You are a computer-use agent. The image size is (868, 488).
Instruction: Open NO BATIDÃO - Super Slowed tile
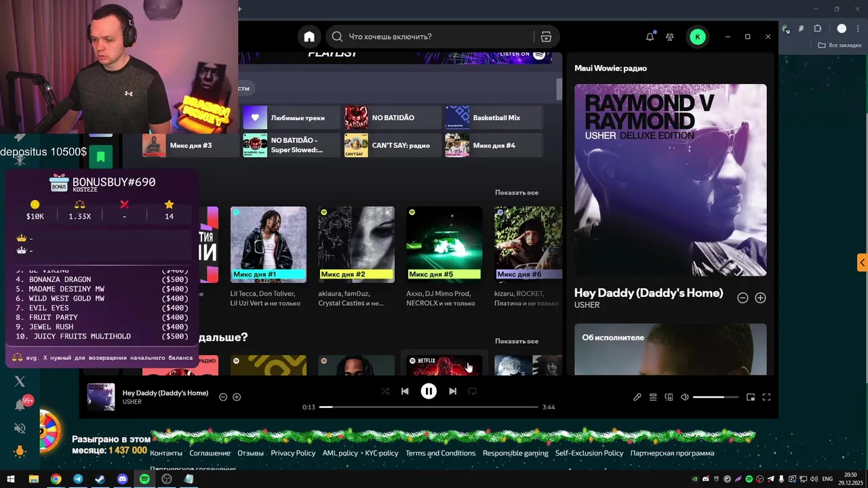coord(292,145)
